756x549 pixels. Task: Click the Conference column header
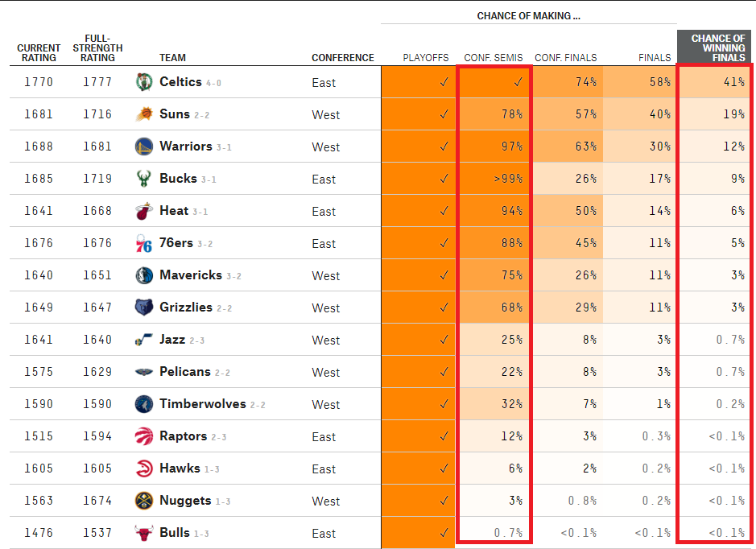coord(343,58)
